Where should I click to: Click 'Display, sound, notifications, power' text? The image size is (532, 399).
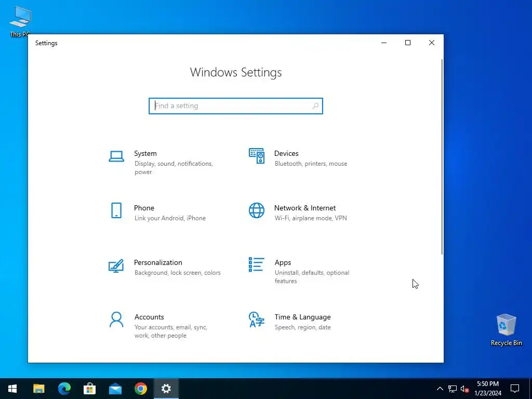pyautogui.click(x=174, y=168)
